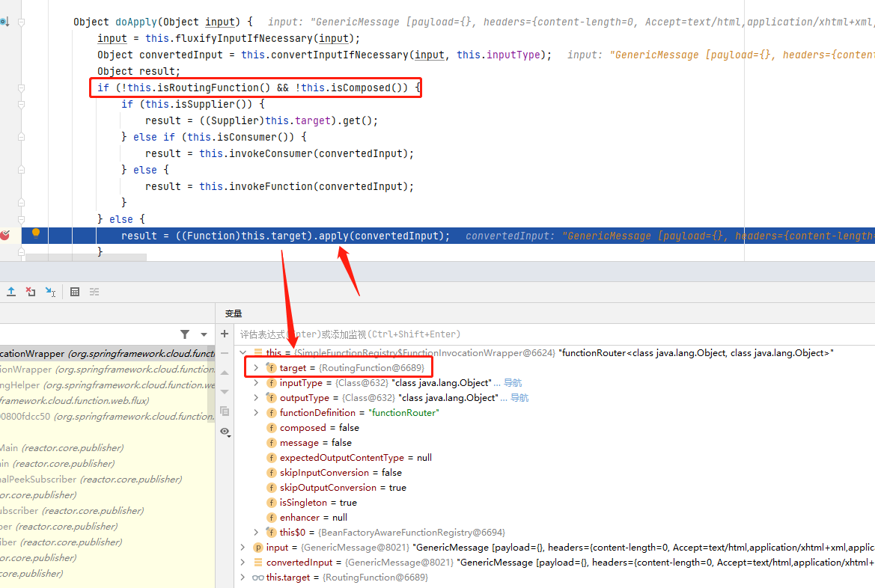Click the invokeConsumer call in the code

pyautogui.click(x=269, y=153)
